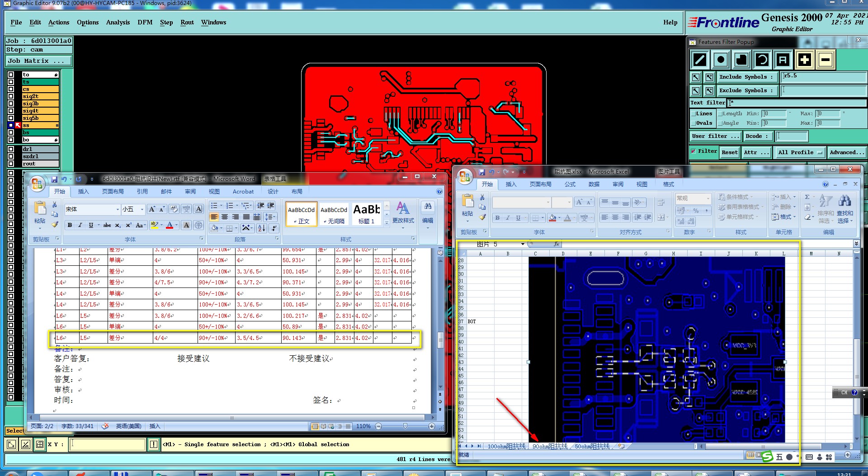Viewport: 868px width, 476px height.
Task: Toggle display box of layer sig2t
Action: pos(11,96)
